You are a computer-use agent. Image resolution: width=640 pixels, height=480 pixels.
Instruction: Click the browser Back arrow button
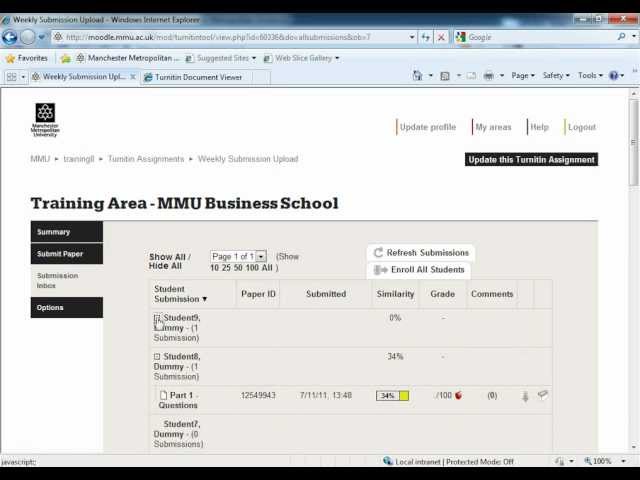pyautogui.click(x=10, y=37)
